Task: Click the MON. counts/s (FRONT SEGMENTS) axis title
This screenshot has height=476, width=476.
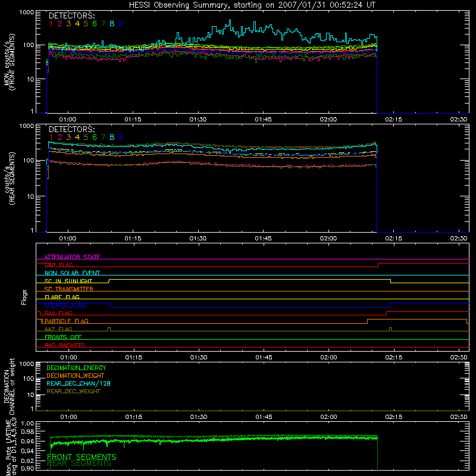Action: [9, 62]
